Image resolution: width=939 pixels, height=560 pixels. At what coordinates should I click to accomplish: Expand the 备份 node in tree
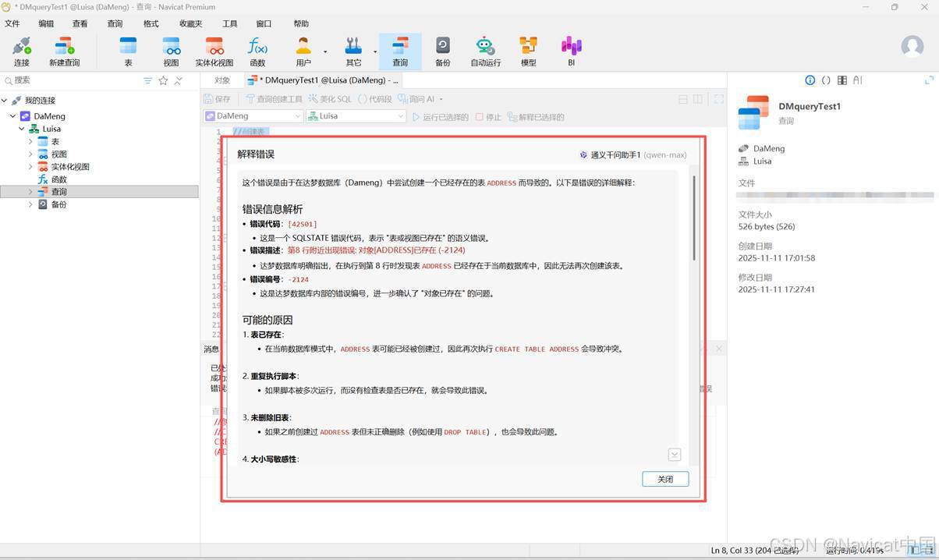click(x=31, y=204)
